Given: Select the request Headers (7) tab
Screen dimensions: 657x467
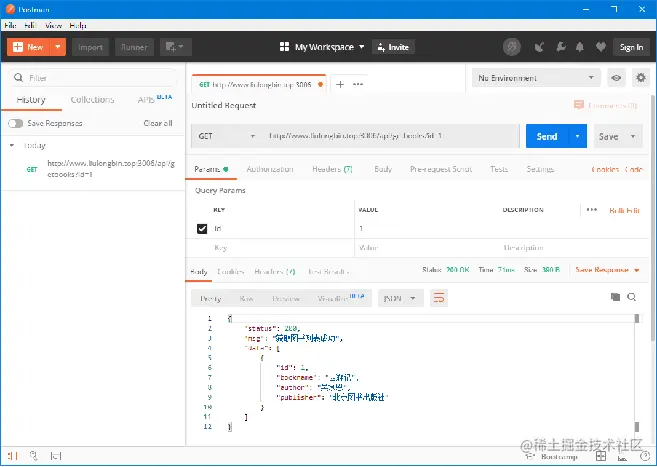Looking at the screenshot, I should [332, 169].
